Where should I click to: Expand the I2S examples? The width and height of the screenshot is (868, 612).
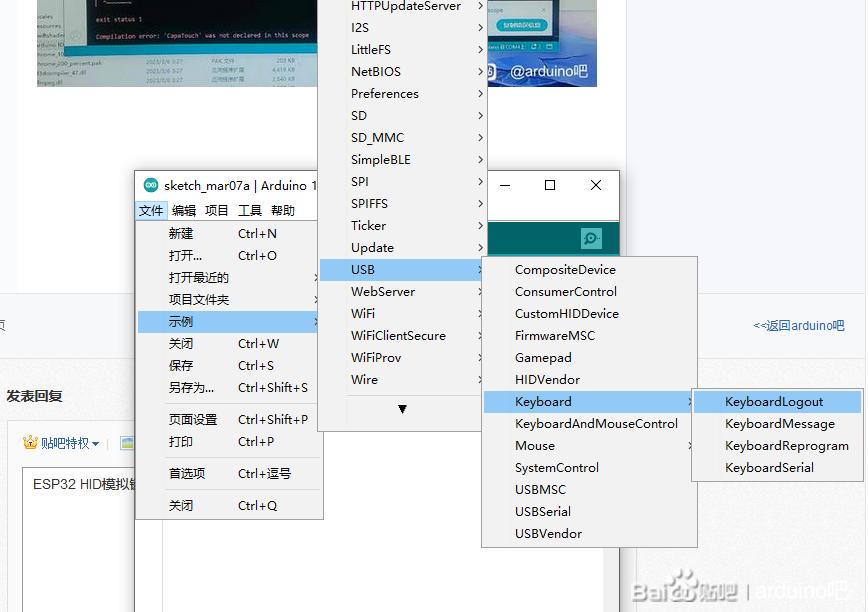click(x=403, y=28)
